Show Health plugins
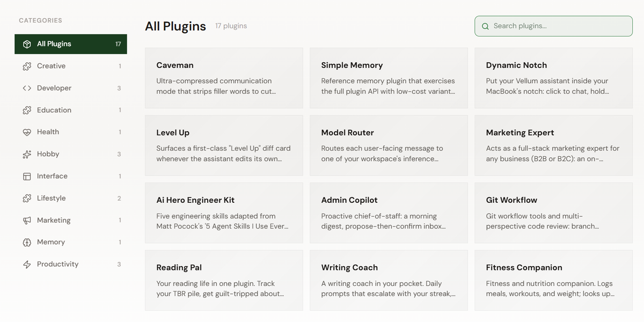The width and height of the screenshot is (644, 322). 71,132
